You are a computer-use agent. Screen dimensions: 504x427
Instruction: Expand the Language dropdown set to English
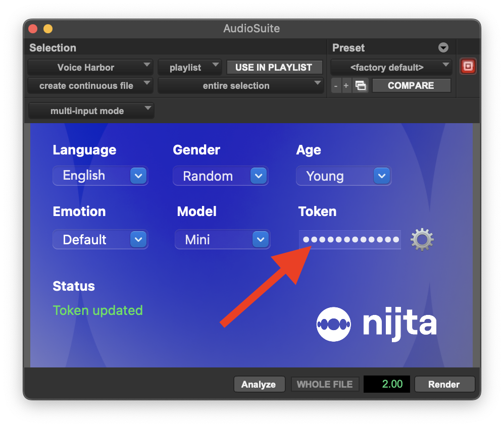100,176
